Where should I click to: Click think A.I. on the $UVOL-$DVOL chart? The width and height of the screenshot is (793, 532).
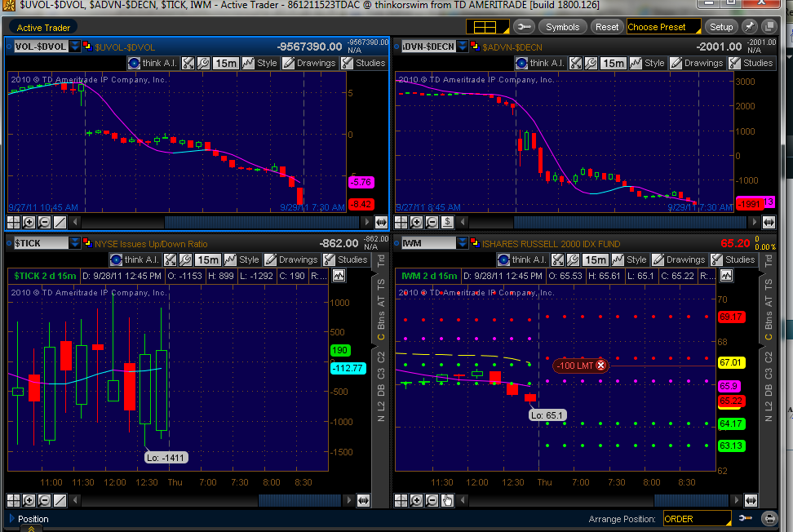(153, 63)
